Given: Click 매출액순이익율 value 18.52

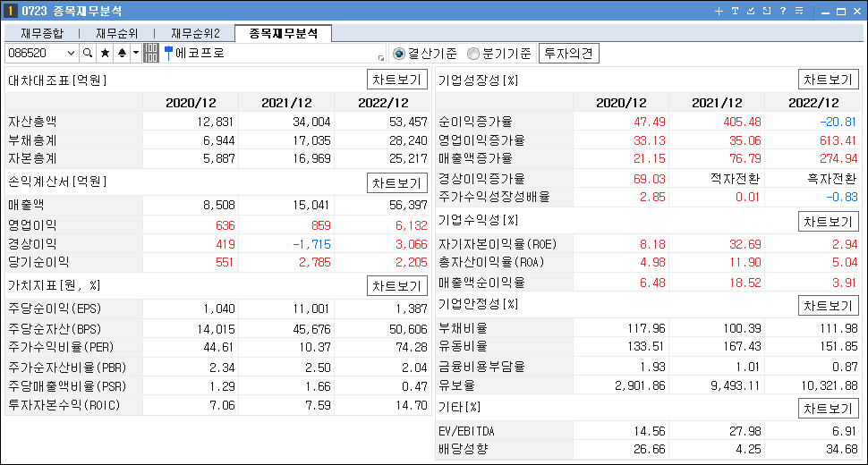Looking at the screenshot, I should (x=745, y=283).
